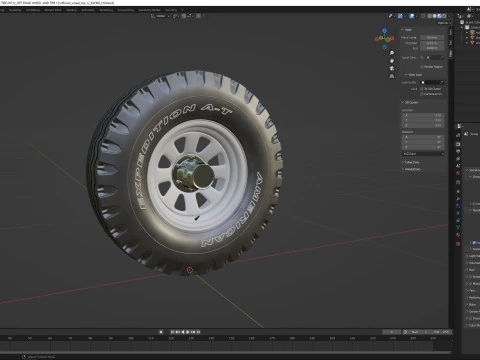480x360 pixels.
Task: Click Lock to Object picker field
Action: pyautogui.click(x=432, y=82)
